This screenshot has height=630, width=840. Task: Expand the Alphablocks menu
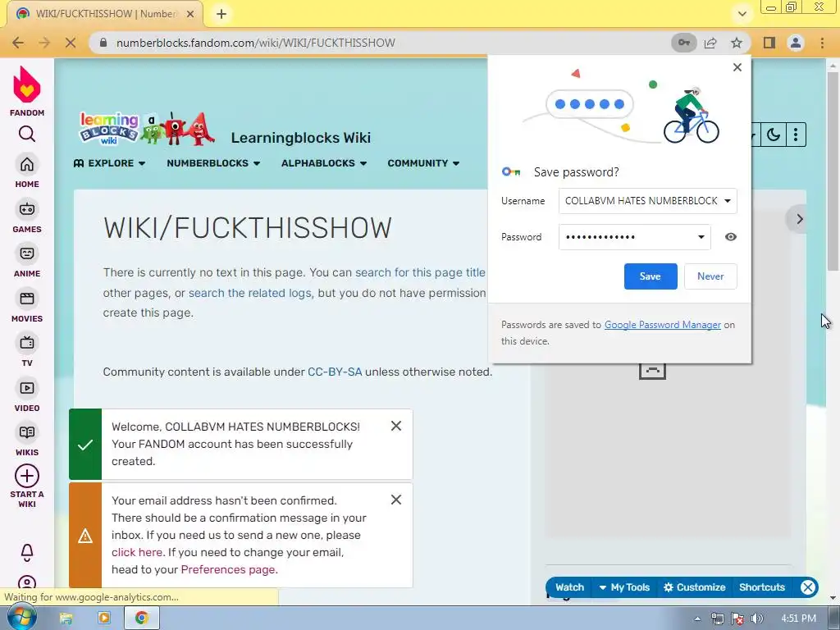click(x=324, y=163)
